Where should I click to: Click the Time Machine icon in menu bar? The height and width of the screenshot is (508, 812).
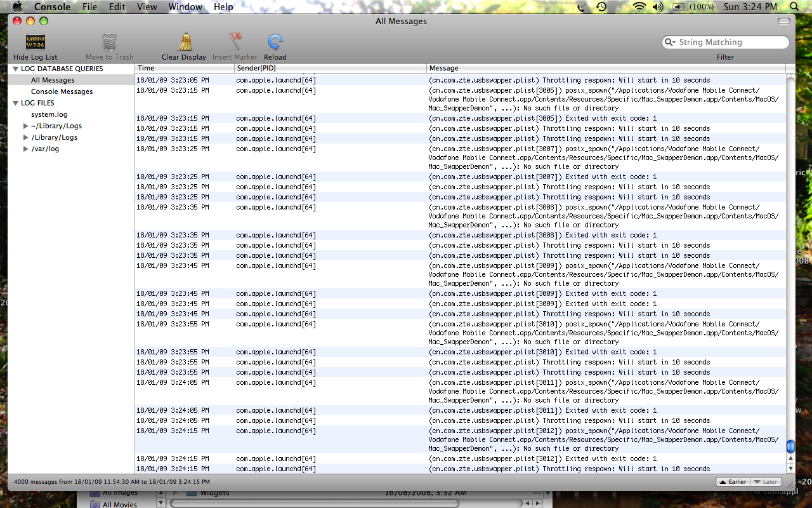tap(601, 7)
